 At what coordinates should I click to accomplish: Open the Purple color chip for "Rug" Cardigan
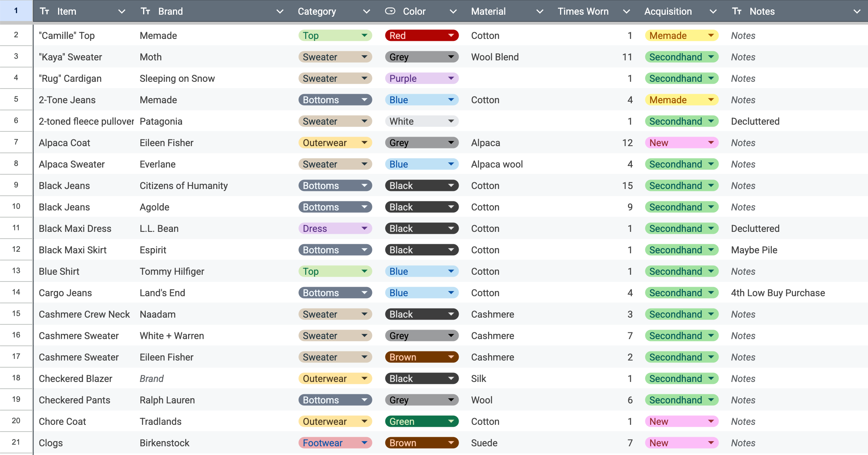pyautogui.click(x=422, y=78)
